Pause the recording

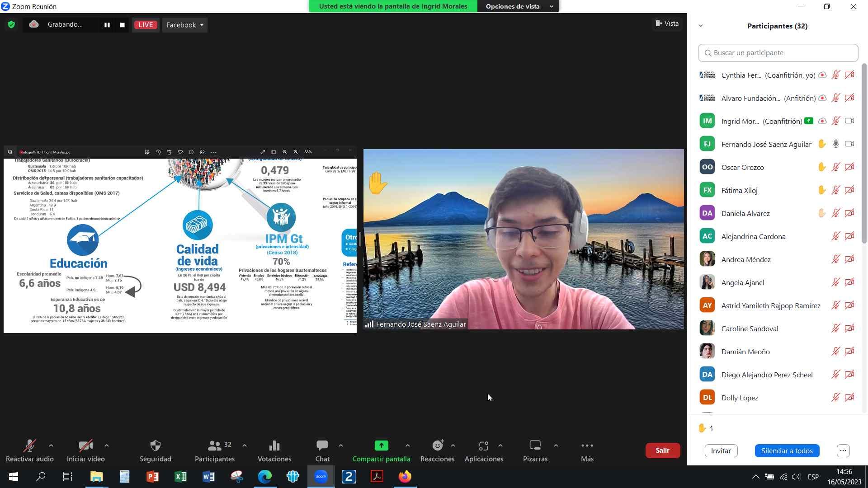(x=107, y=25)
